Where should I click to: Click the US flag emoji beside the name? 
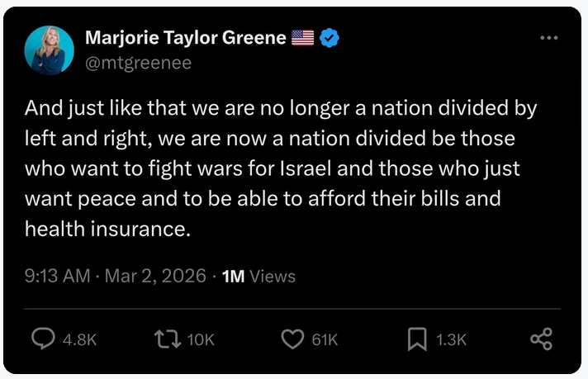click(x=303, y=38)
